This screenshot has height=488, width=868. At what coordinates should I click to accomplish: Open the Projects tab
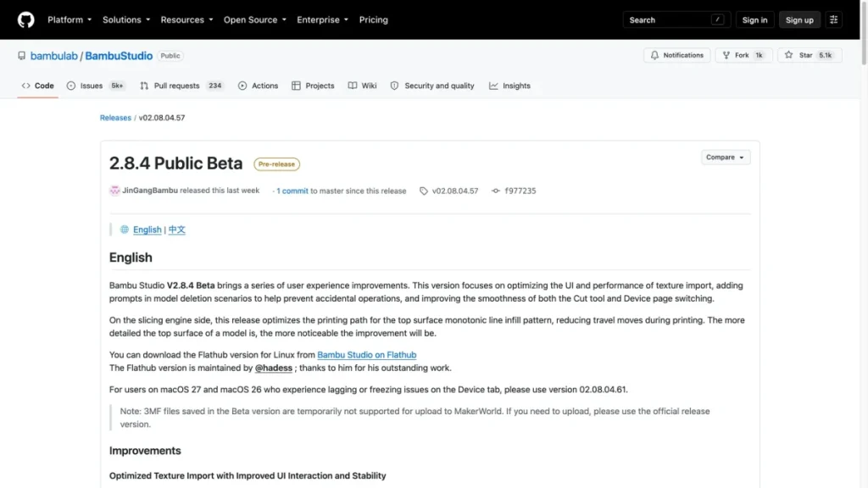point(313,86)
